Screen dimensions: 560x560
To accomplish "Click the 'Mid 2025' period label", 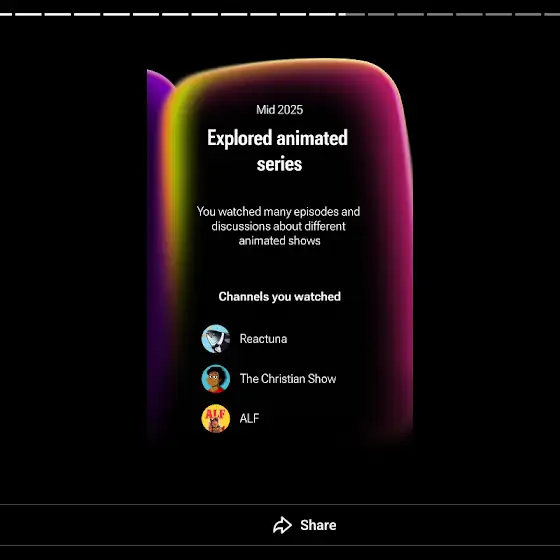I will pos(279,110).
